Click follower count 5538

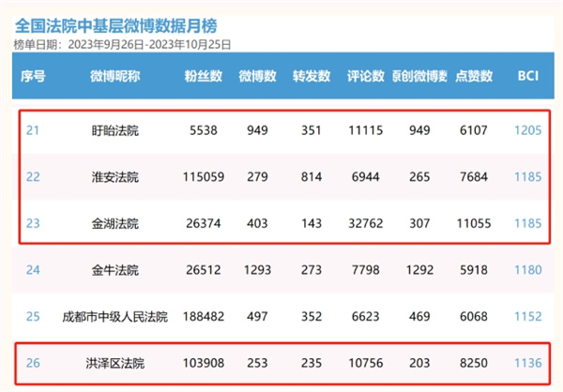pyautogui.click(x=204, y=130)
